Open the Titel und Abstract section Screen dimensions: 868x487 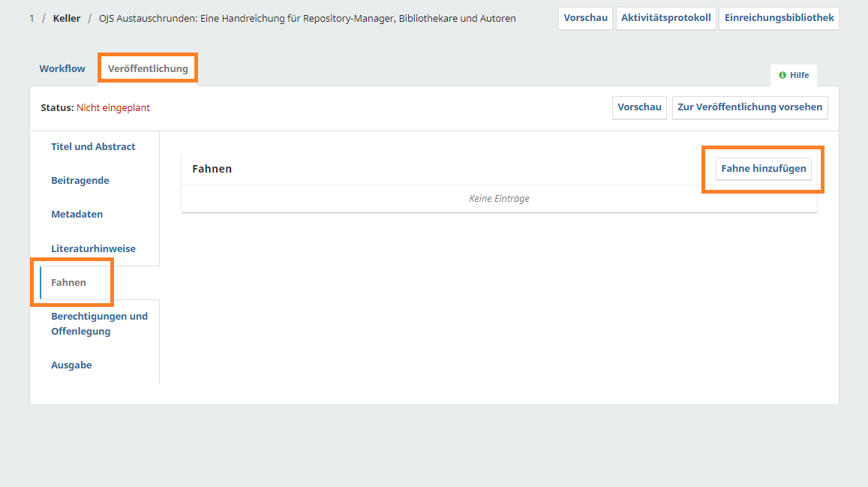(93, 147)
